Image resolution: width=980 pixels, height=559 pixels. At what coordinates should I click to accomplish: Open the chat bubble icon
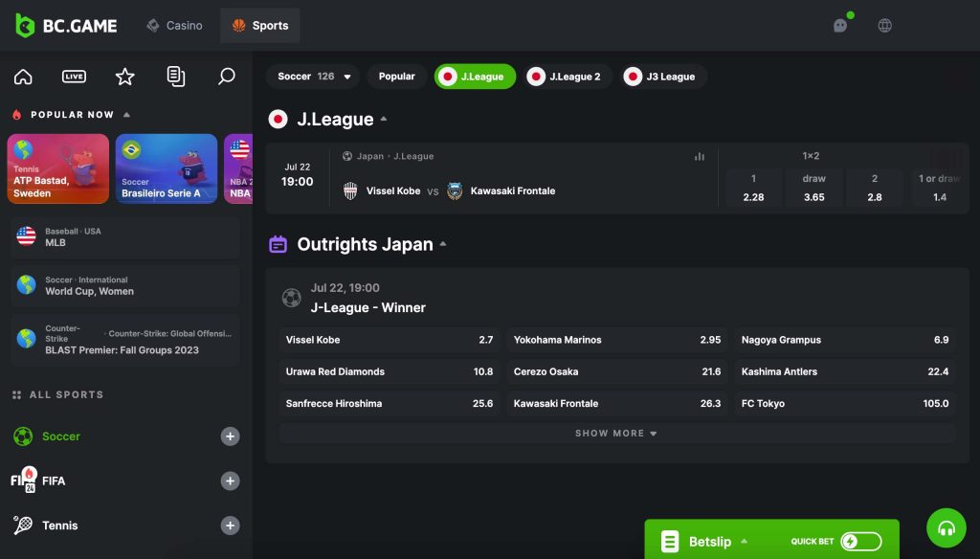[840, 26]
